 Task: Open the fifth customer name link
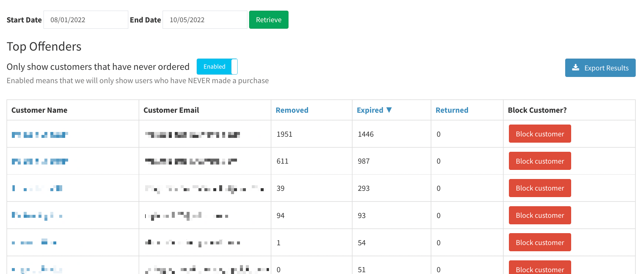(x=34, y=243)
